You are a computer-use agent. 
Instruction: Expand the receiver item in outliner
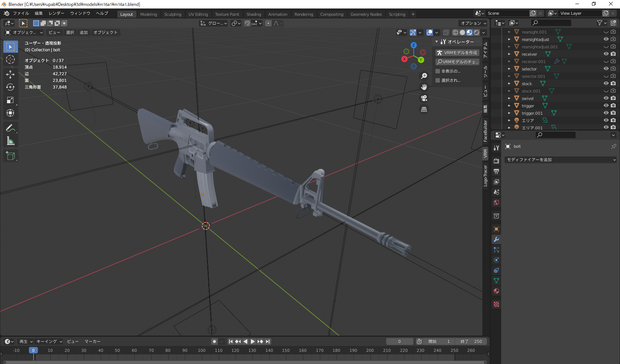(509, 54)
